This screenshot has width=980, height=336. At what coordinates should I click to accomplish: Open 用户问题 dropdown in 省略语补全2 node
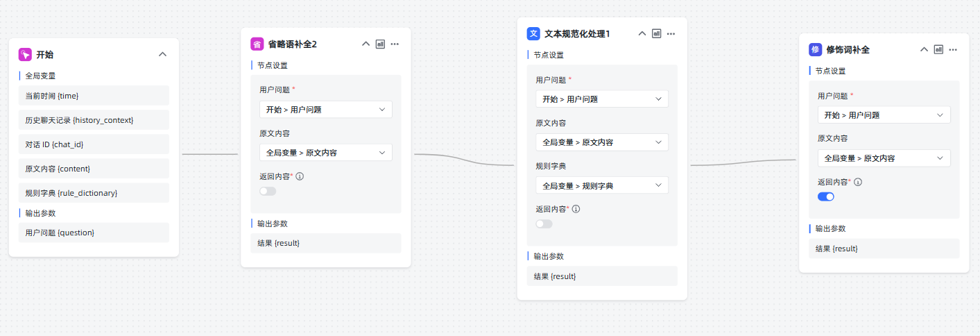point(326,109)
